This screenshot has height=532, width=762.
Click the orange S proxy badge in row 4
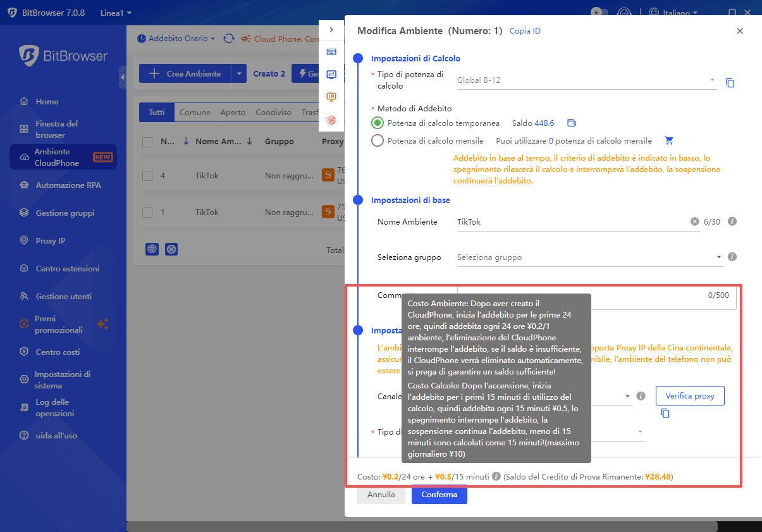point(328,175)
